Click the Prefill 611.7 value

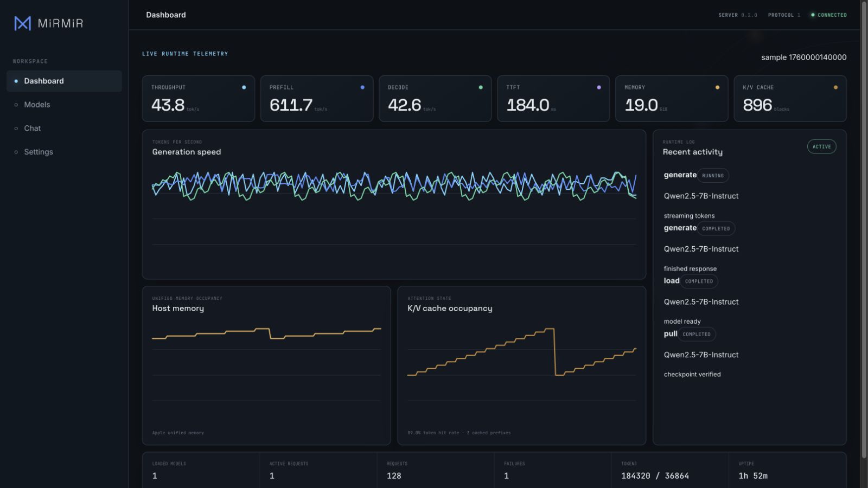[291, 105]
